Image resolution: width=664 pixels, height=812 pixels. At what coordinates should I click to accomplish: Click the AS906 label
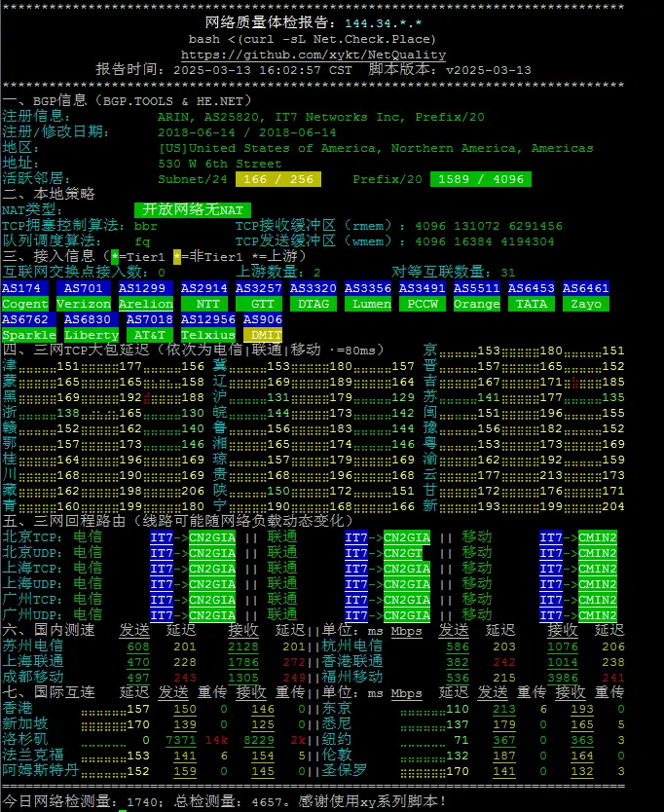(263, 319)
